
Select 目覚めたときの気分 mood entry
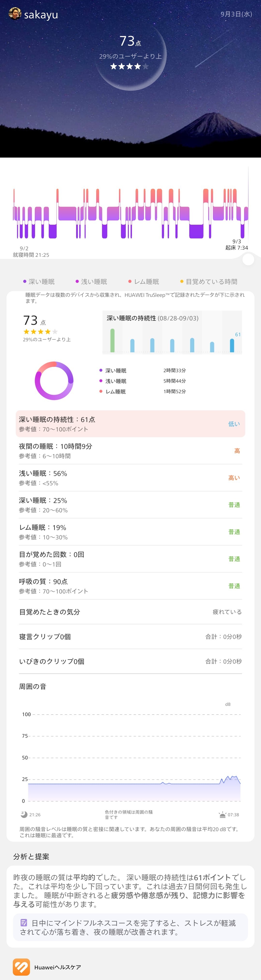coord(130,612)
